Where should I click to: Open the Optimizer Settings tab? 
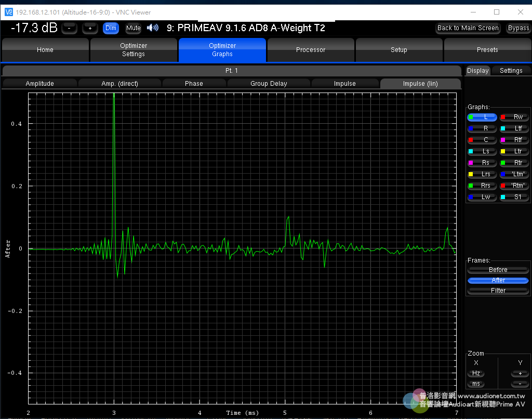(x=134, y=50)
